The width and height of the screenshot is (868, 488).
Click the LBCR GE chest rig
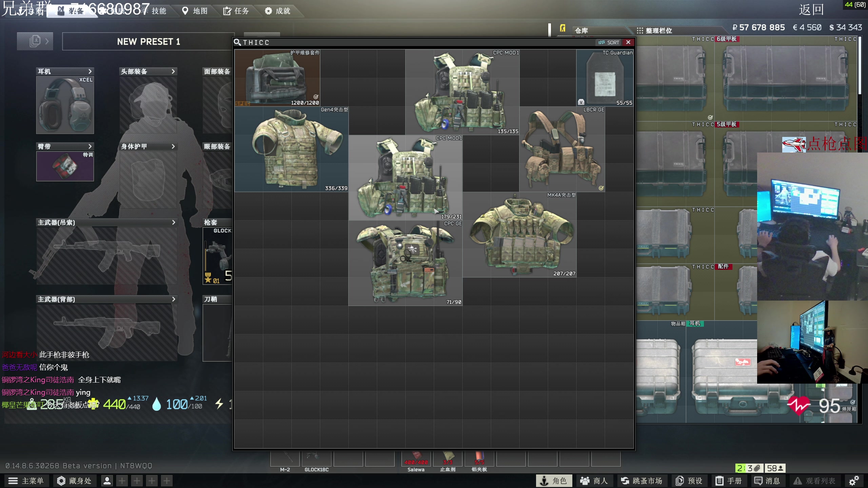point(562,149)
